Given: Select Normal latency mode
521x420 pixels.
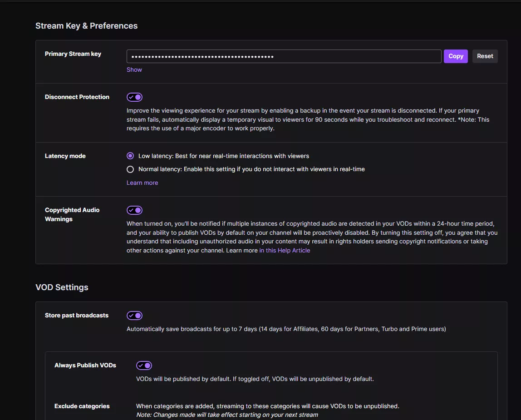Looking at the screenshot, I should tap(130, 169).
